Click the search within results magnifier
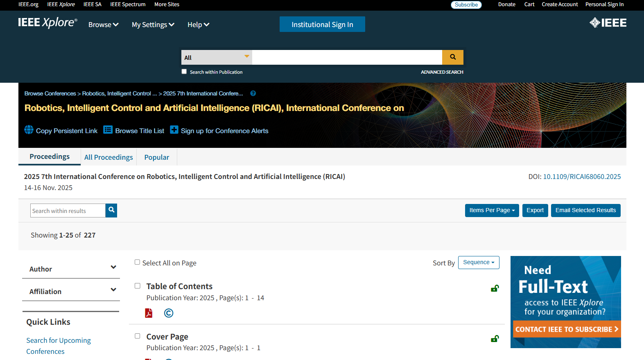644x360 pixels. (111, 210)
